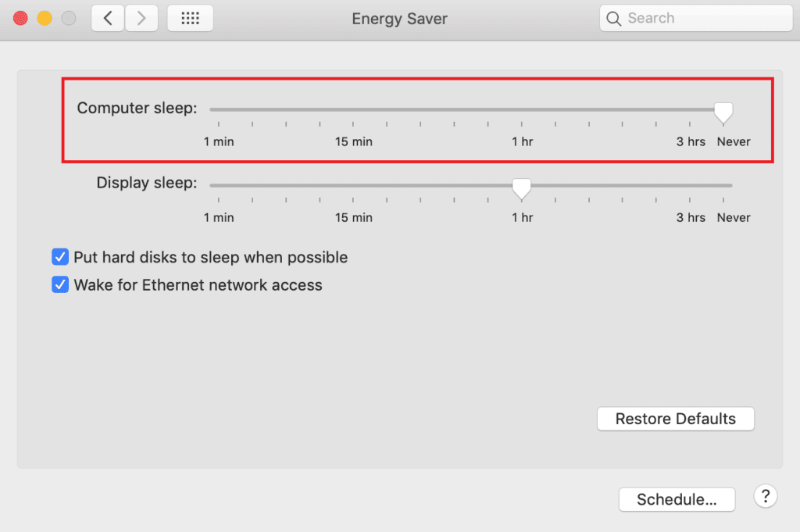Image resolution: width=800 pixels, height=532 pixels.
Task: Click the Display sleep label
Action: click(x=146, y=183)
